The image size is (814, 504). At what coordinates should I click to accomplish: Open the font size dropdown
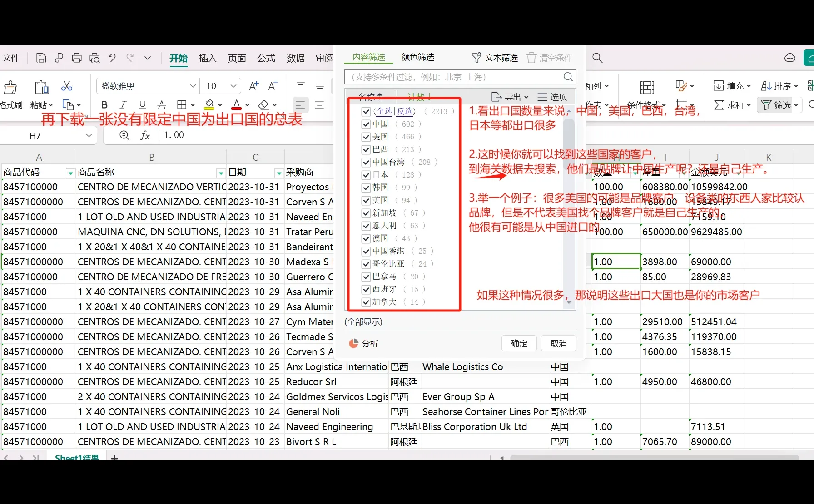[x=233, y=85]
